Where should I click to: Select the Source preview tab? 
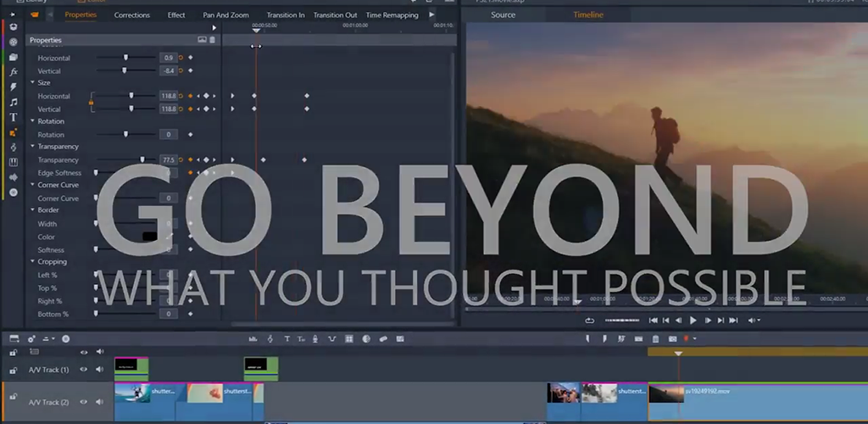pyautogui.click(x=503, y=15)
